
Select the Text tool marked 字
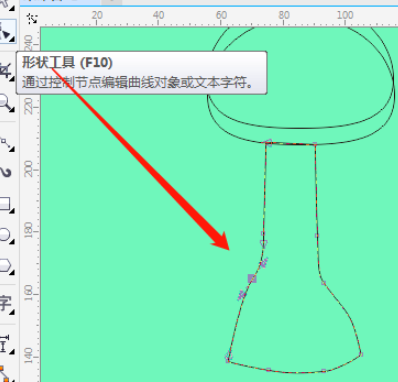click(5, 303)
